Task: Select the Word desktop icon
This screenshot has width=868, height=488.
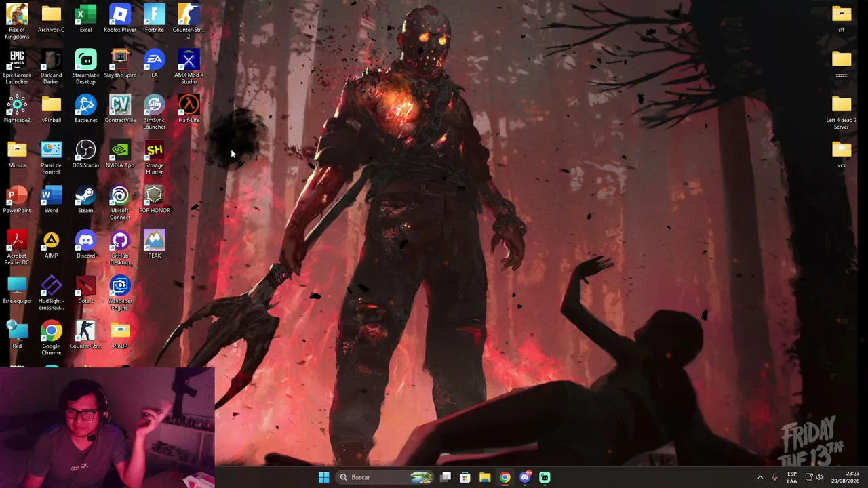Action: pos(52,200)
